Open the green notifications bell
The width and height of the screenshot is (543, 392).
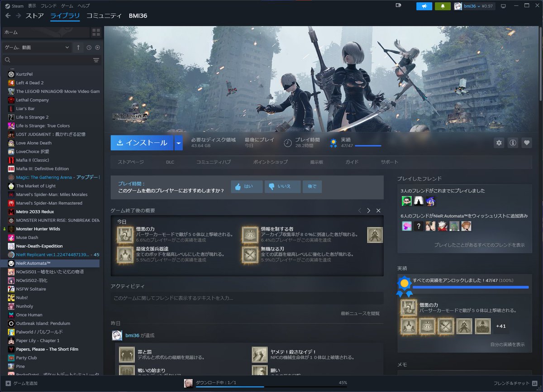point(443,6)
